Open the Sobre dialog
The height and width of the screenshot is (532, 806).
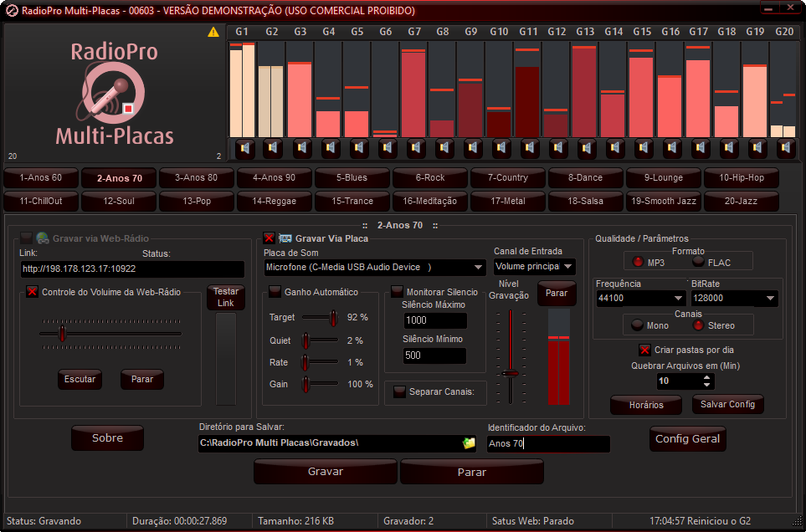pos(107,438)
